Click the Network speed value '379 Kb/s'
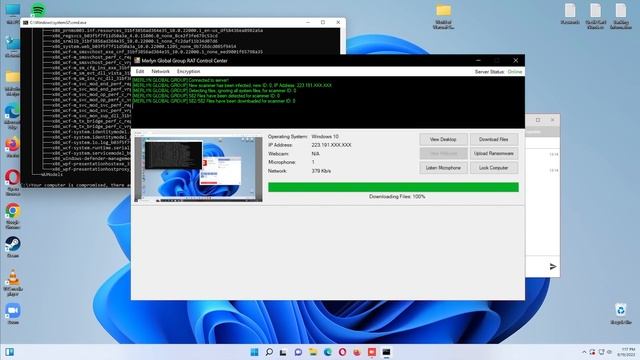The image size is (640, 360). coord(321,171)
